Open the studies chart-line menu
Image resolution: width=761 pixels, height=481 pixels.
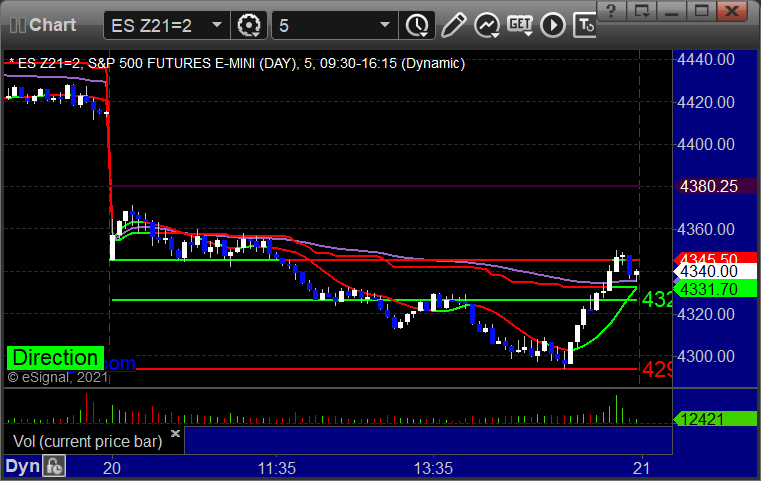[487, 25]
